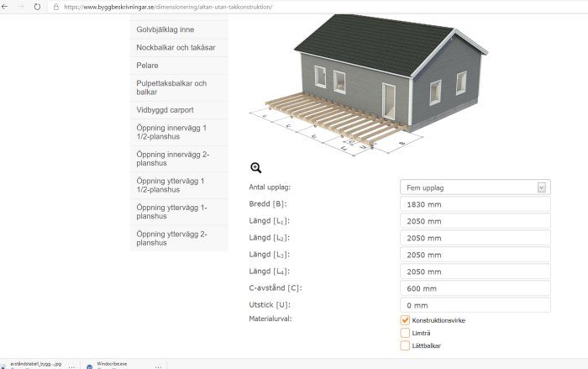The height and width of the screenshot is (369, 588).
Task: Open the Vidbyggd carport page
Action: (179, 110)
